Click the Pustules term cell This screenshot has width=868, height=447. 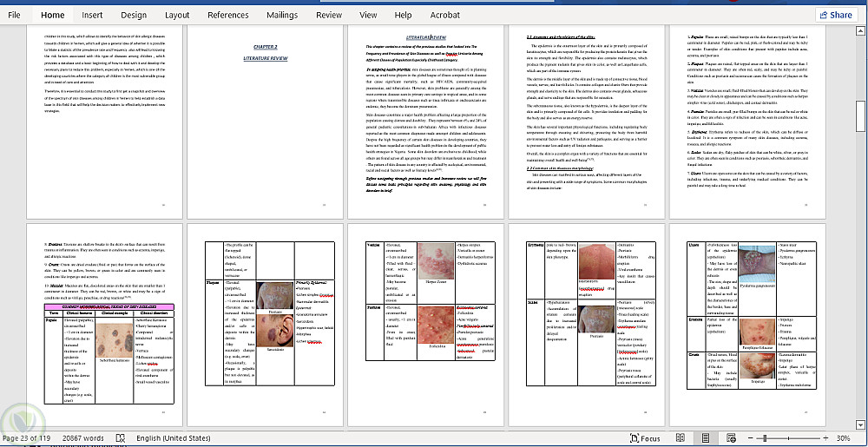point(375,332)
